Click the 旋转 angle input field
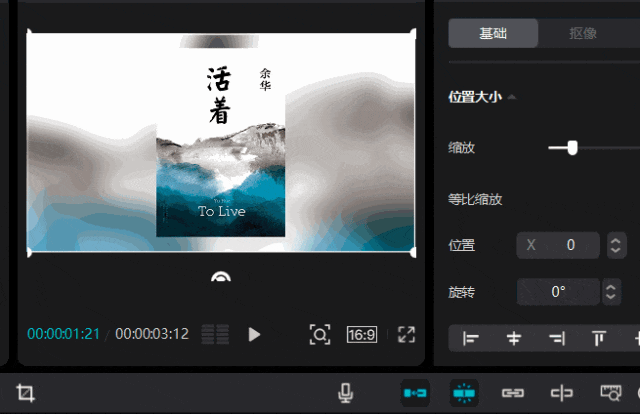 558,292
